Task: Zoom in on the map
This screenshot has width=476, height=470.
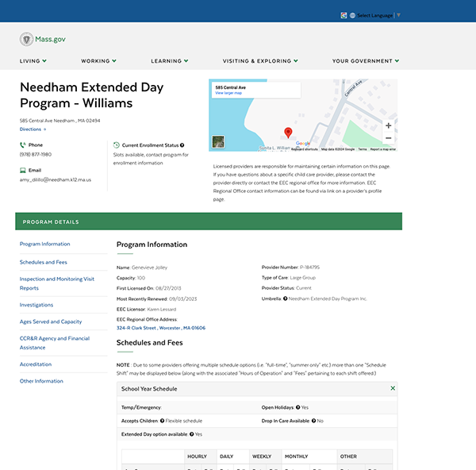Action: 388,125
